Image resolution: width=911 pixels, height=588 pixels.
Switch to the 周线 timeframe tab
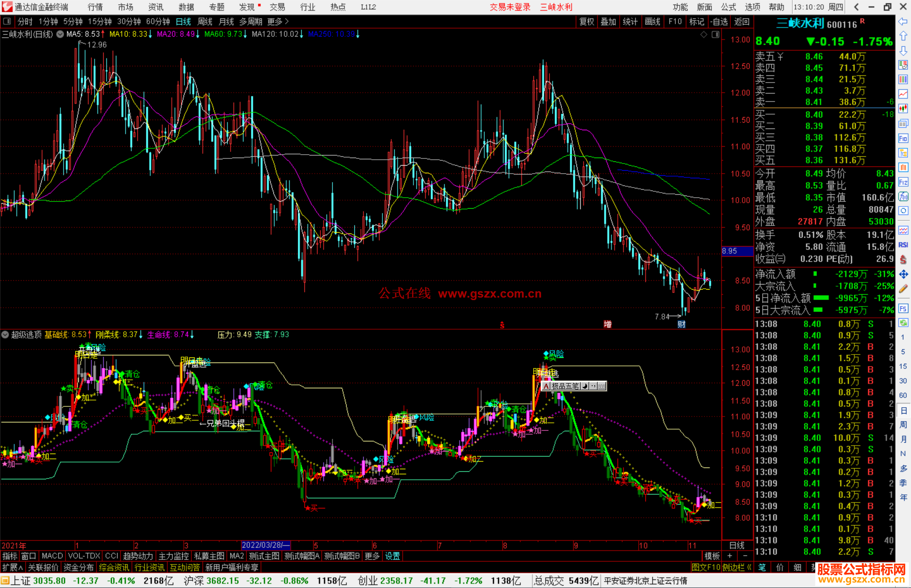pos(205,21)
